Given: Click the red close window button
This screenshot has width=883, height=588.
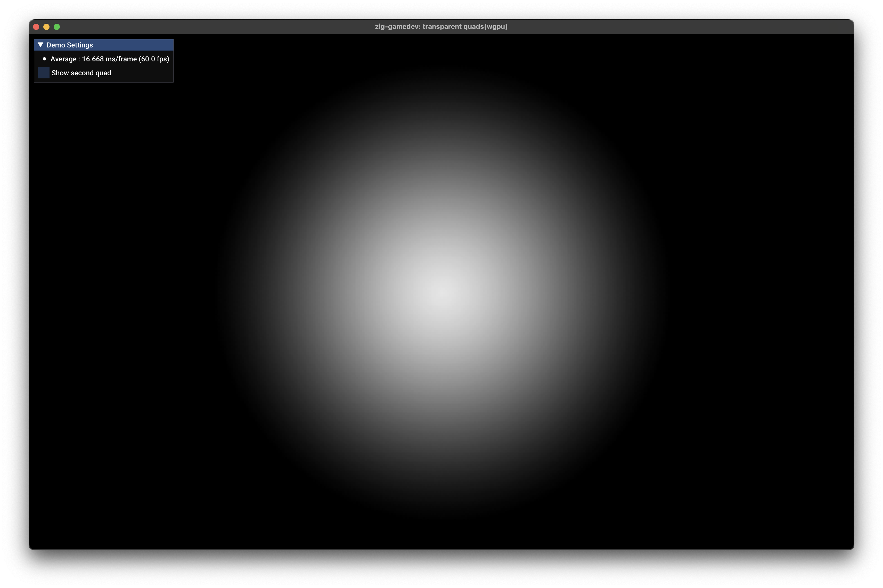Looking at the screenshot, I should (x=36, y=27).
